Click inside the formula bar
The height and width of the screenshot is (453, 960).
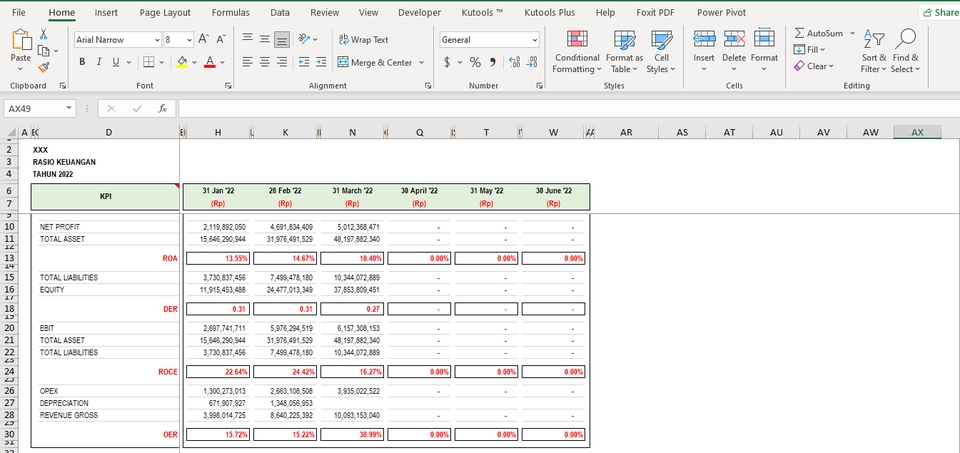pyautogui.click(x=568, y=108)
